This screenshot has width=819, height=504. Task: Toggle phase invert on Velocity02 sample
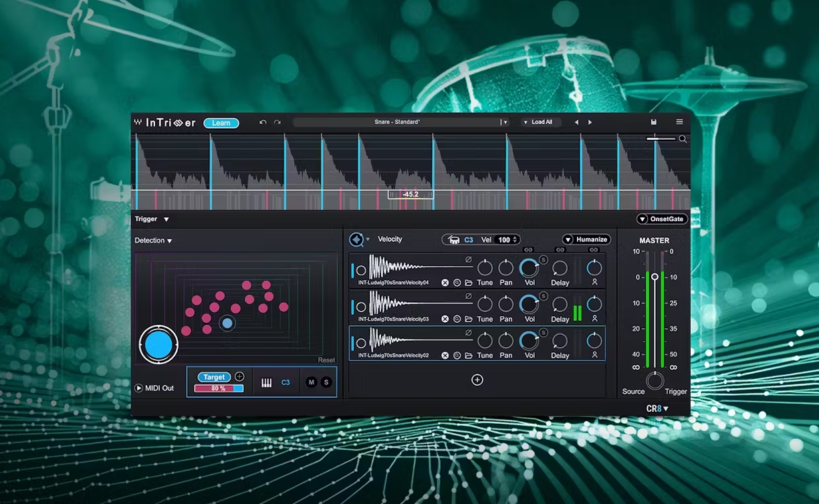[469, 332]
